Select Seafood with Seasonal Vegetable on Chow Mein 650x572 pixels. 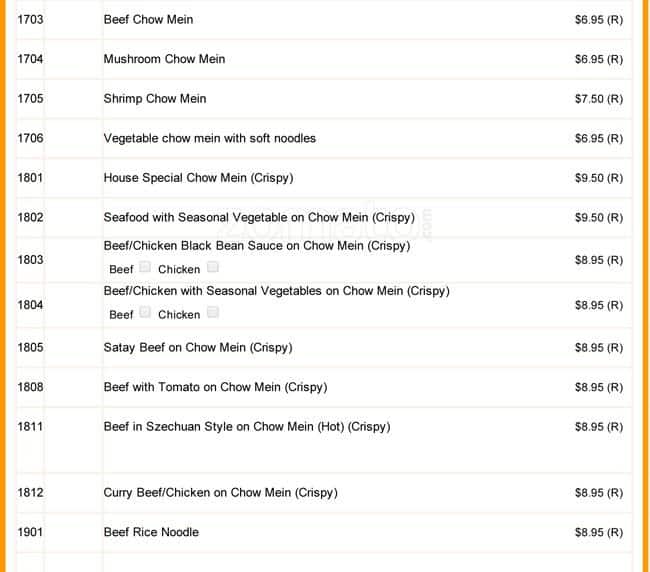click(x=258, y=217)
